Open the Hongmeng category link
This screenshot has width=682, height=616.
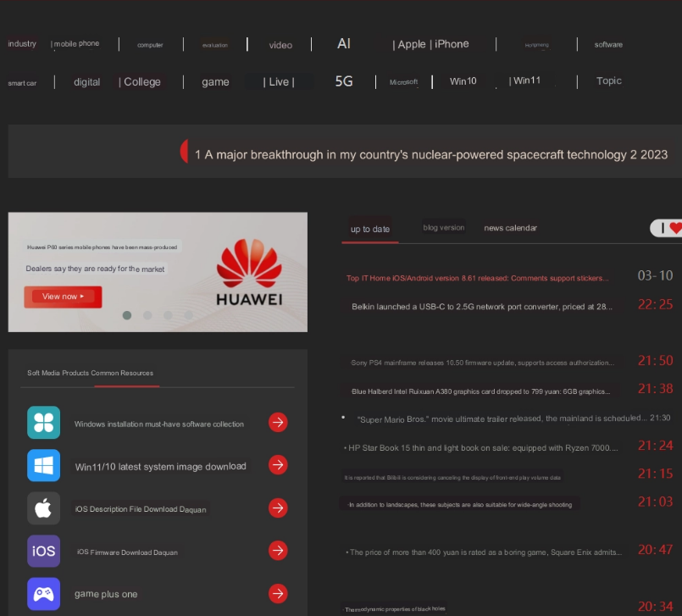tap(537, 45)
